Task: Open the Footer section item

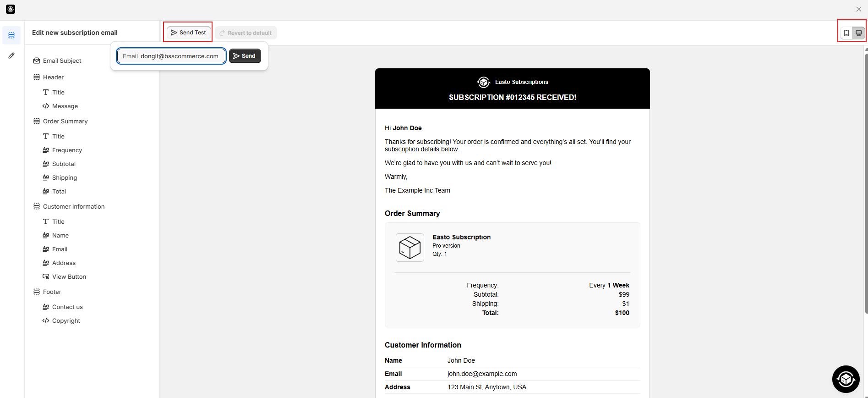Action: tap(52, 292)
